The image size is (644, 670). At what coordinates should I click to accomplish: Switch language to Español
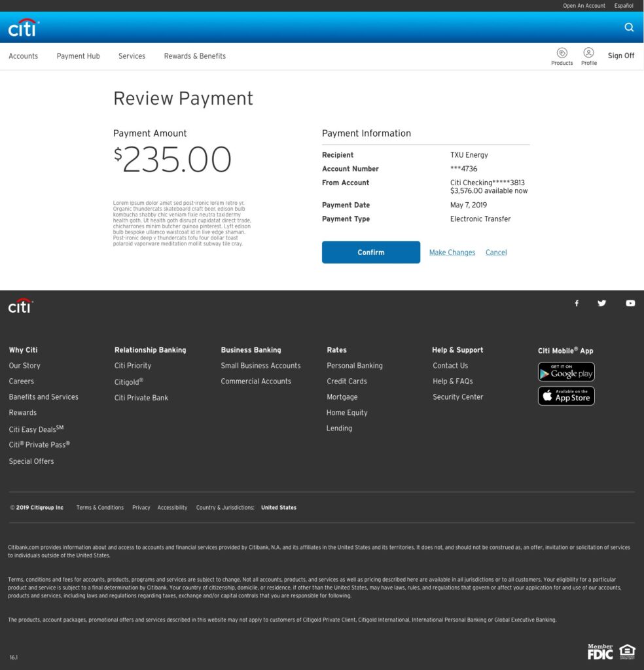[623, 6]
